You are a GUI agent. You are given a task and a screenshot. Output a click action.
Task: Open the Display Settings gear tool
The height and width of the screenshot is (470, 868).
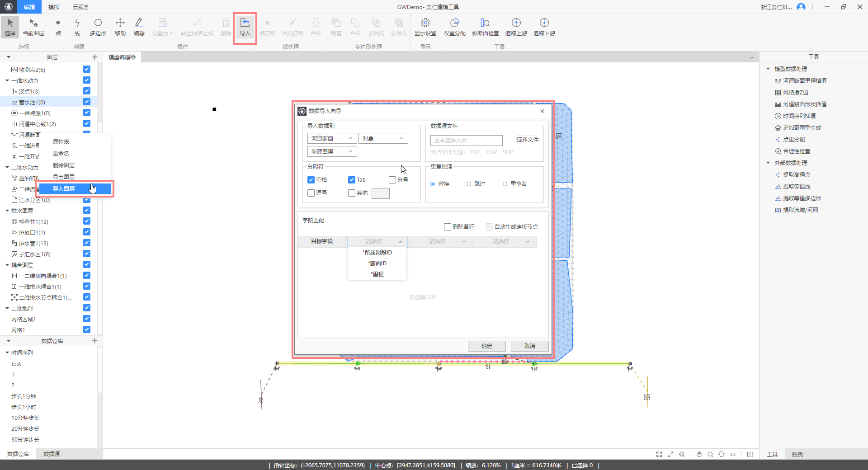425,27
